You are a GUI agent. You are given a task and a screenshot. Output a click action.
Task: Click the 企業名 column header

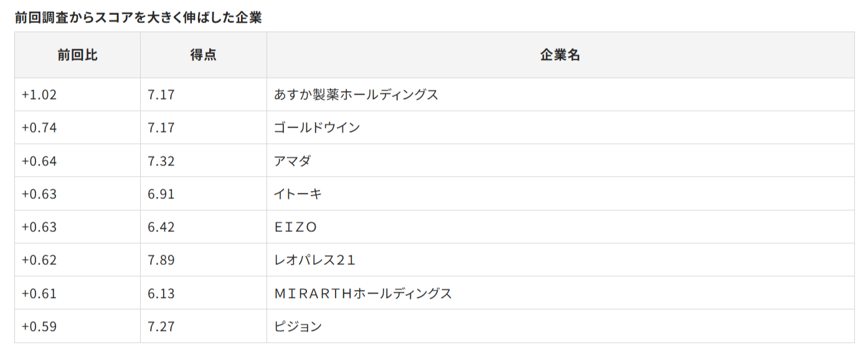pos(560,55)
